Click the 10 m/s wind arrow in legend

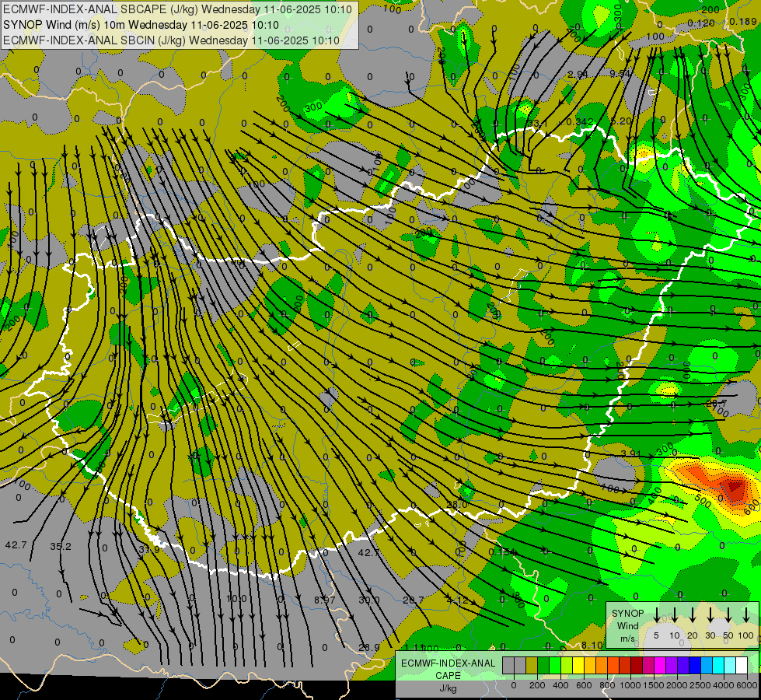click(675, 615)
